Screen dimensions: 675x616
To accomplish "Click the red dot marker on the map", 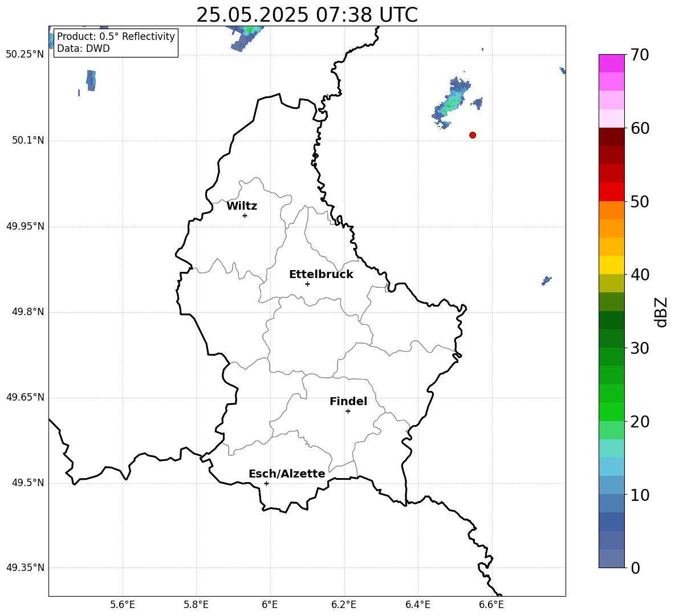I will pyautogui.click(x=473, y=135).
